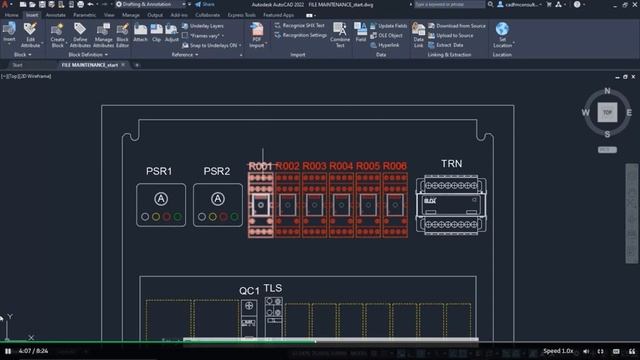Open the Edit Attribute tool
640x360 pixels.
click(x=30, y=35)
